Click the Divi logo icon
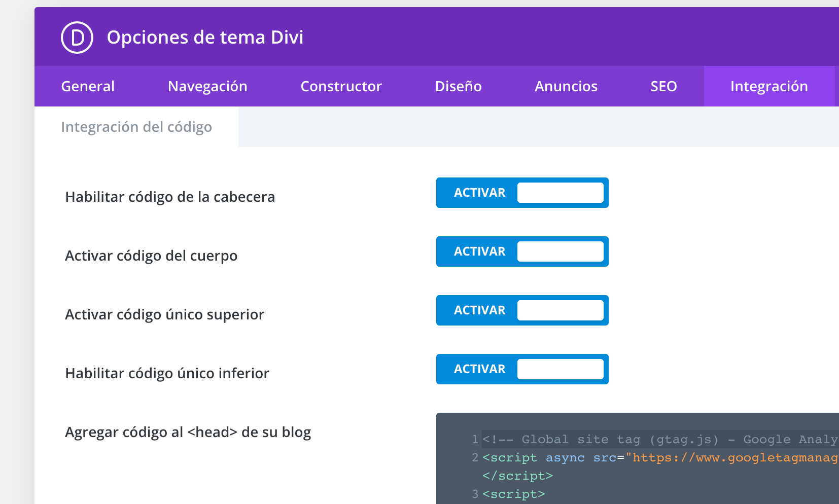Image resolution: width=839 pixels, height=504 pixels. tap(77, 38)
